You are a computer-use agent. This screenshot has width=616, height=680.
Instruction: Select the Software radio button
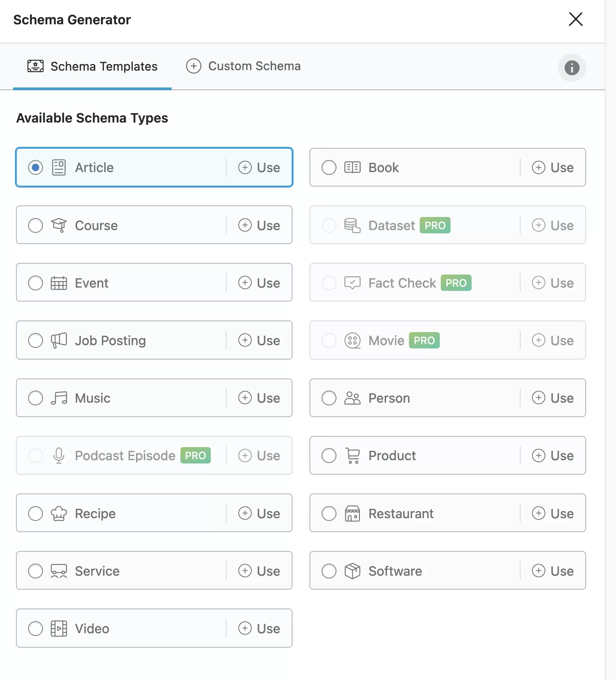click(x=329, y=571)
